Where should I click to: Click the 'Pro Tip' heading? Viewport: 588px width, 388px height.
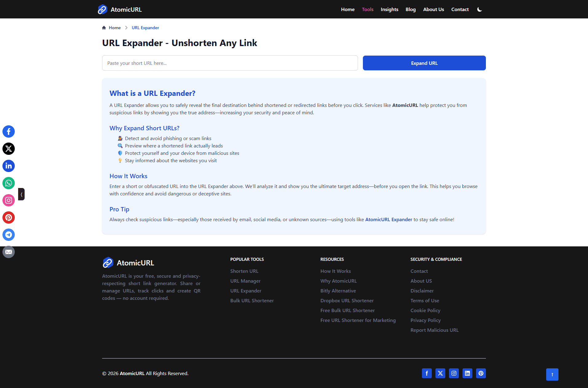pyautogui.click(x=119, y=209)
